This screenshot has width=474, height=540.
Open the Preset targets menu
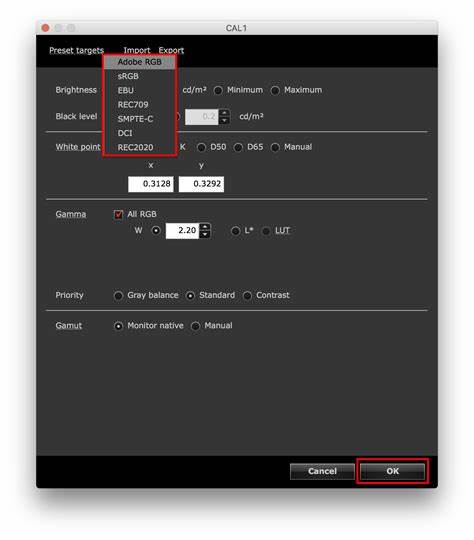pos(76,50)
